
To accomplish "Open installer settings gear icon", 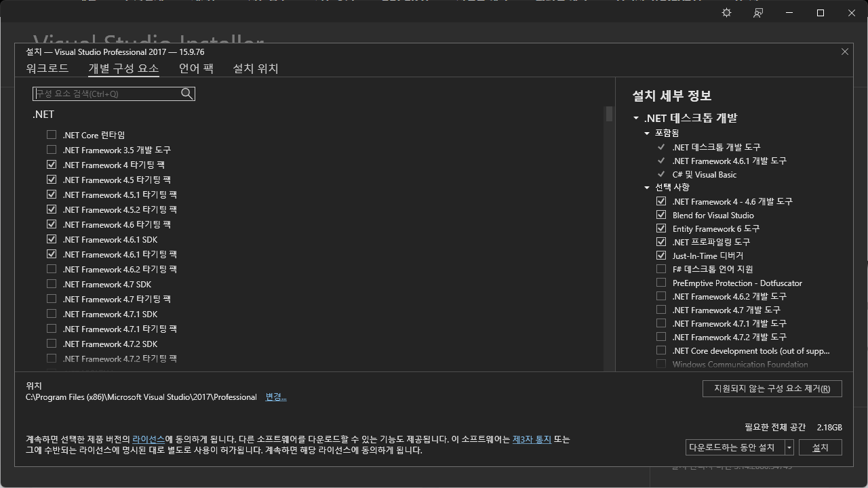I will (x=727, y=13).
